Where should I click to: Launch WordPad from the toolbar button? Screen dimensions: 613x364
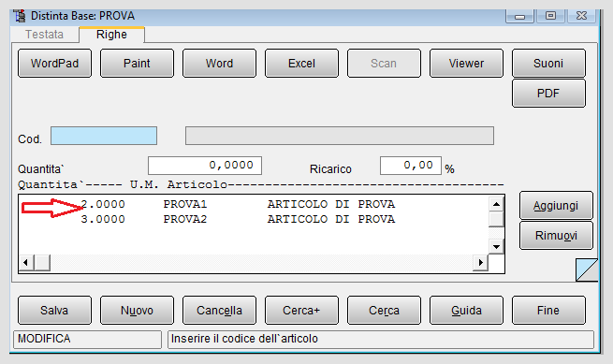(x=54, y=64)
